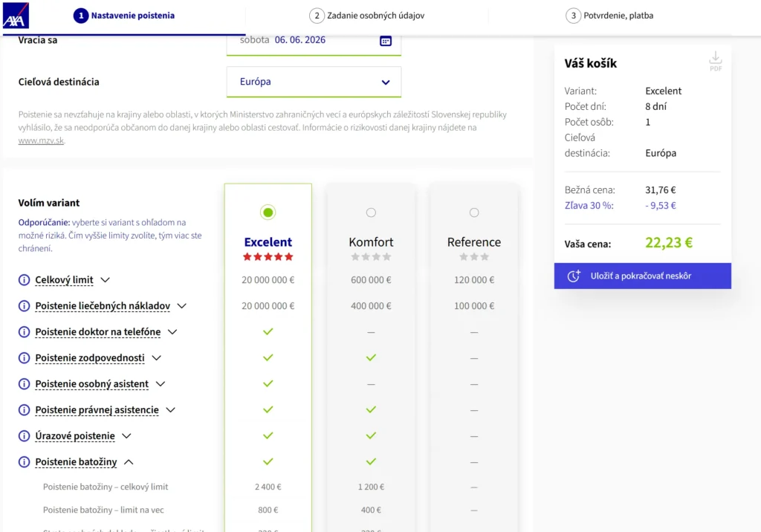
Task: Expand Poistenie liečebných nákladov chevron
Action: click(181, 306)
